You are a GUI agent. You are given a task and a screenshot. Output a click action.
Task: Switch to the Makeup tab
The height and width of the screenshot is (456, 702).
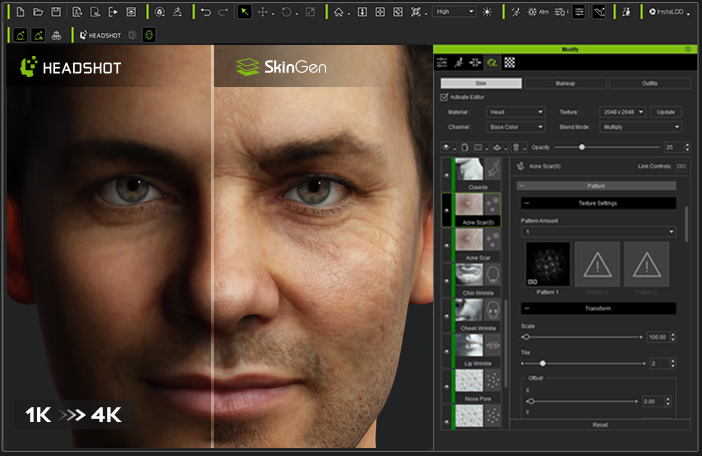[564, 83]
